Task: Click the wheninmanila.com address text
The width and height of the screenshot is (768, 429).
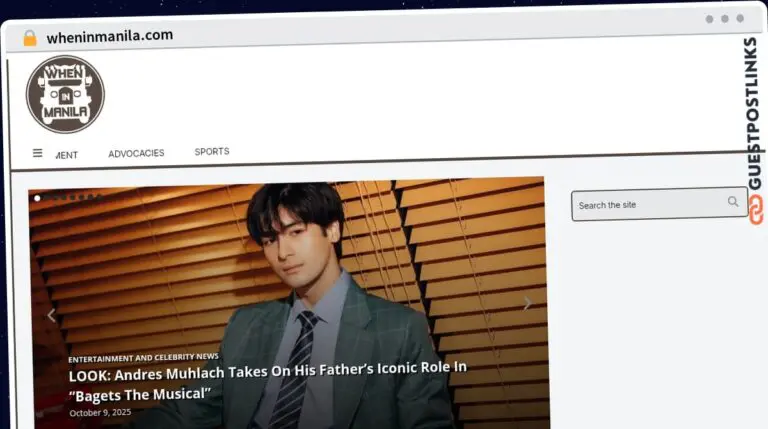Action: pyautogui.click(x=110, y=36)
